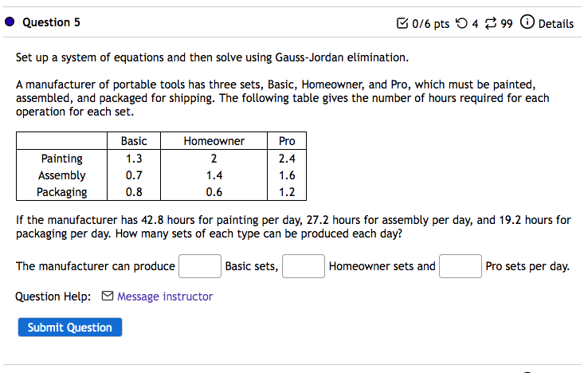The image size is (588, 373).
Task: Click the envelope icon in Question Help
Action: coord(108,296)
